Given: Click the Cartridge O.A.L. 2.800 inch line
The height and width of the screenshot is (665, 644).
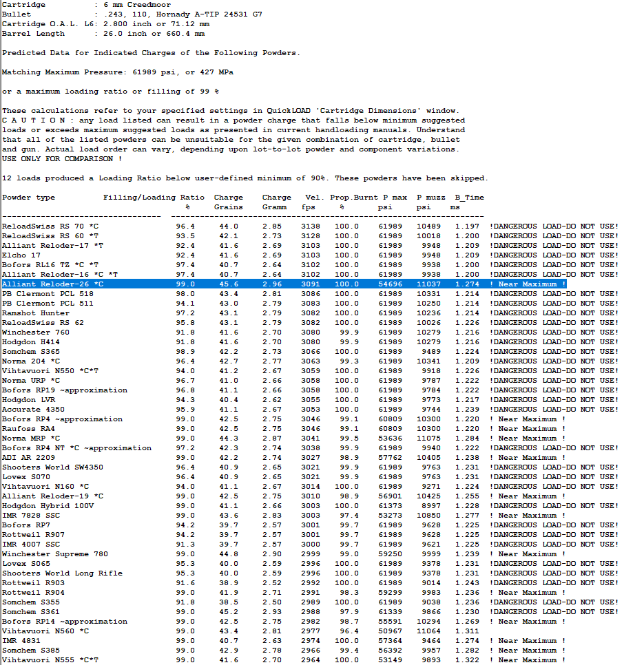Looking at the screenshot, I should tap(105, 24).
